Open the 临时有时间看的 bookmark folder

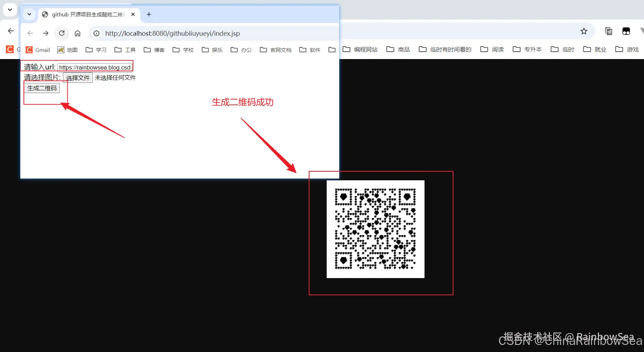445,49
